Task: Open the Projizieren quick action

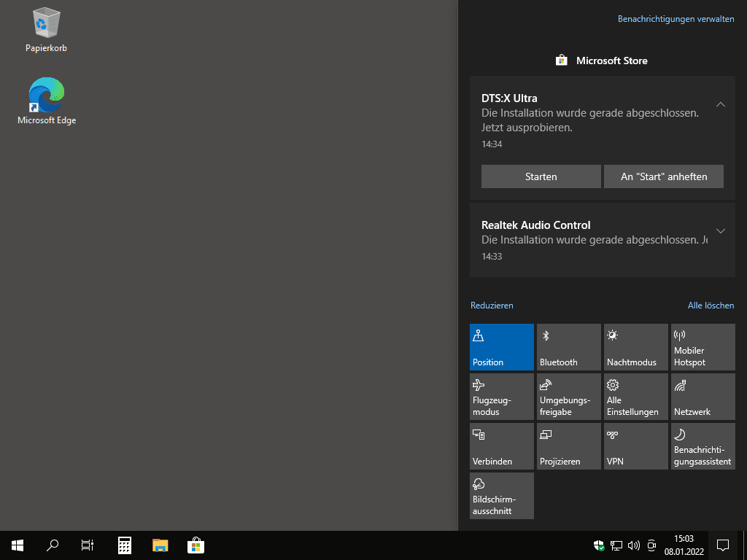Action: pos(569,446)
